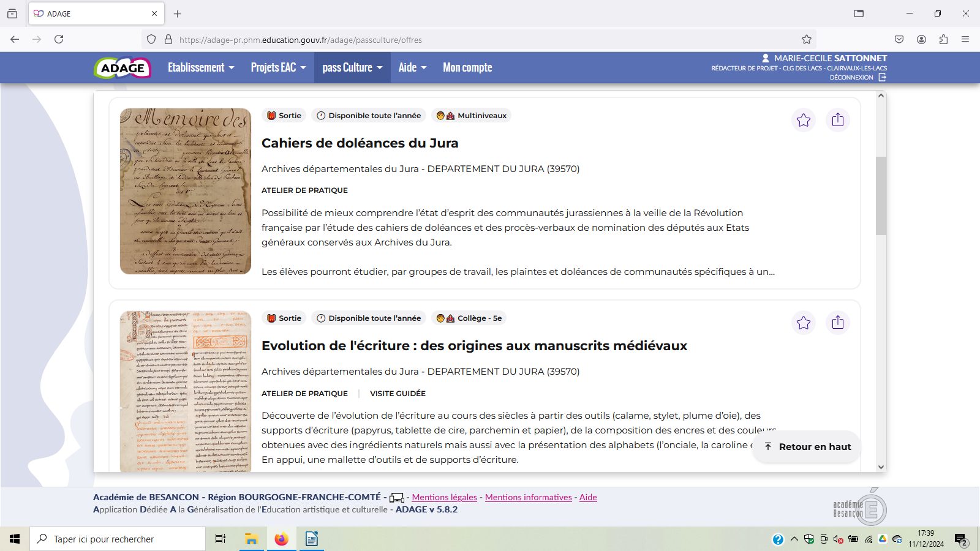Open the Etablissement dropdown menu
980x551 pixels.
tap(201, 67)
